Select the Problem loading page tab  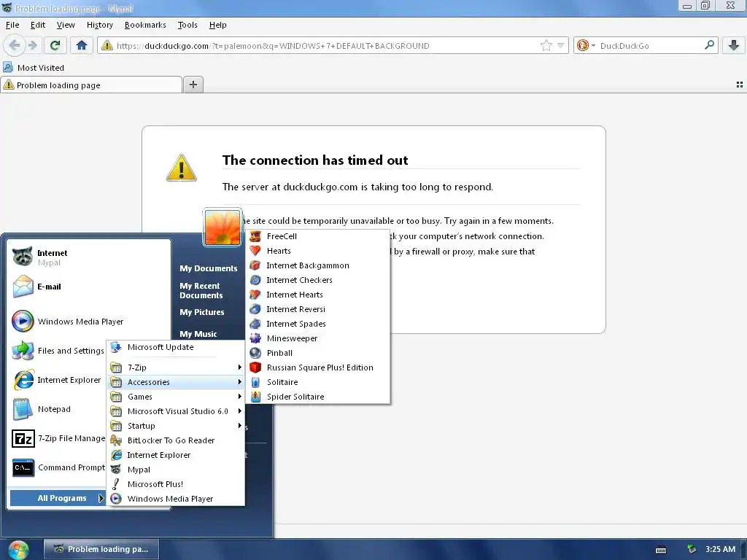pyautogui.click(x=91, y=85)
